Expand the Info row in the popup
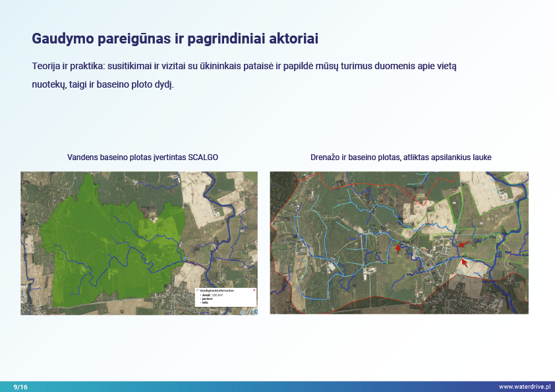 click(x=205, y=303)
